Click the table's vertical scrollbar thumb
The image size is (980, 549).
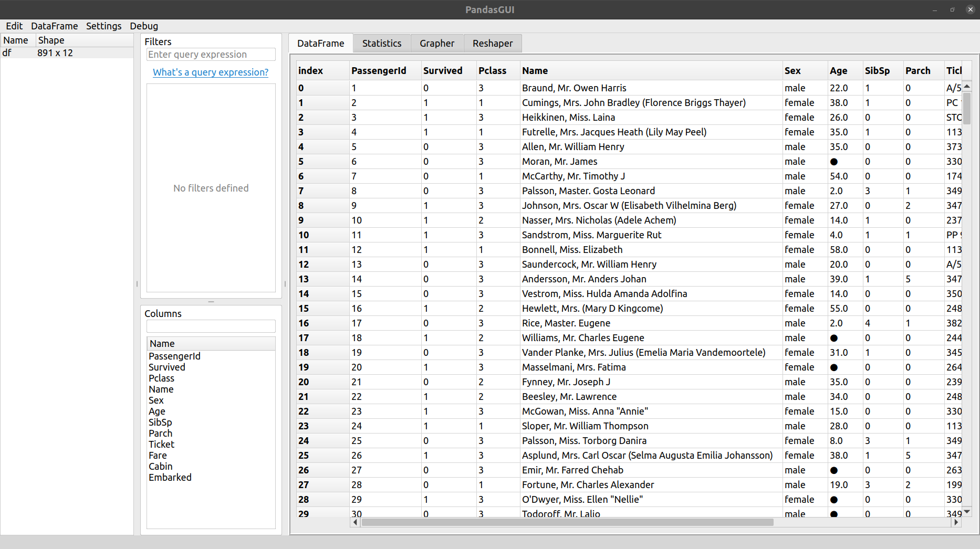(967, 108)
